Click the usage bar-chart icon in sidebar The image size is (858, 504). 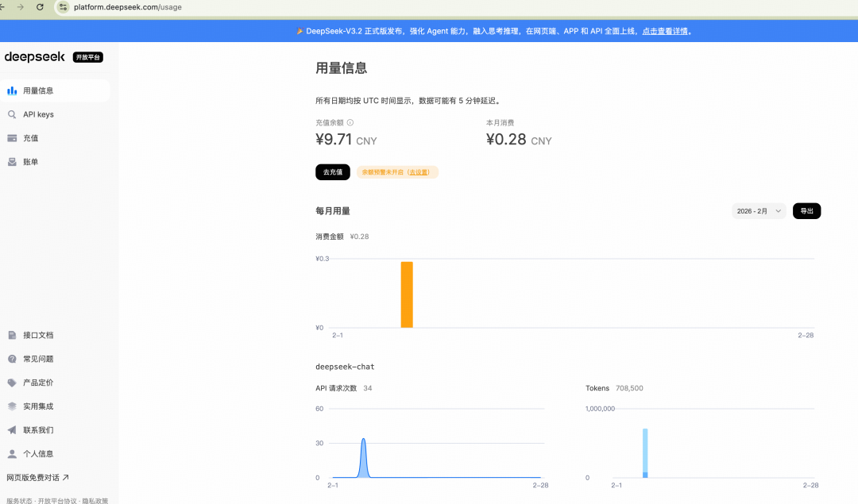click(12, 90)
